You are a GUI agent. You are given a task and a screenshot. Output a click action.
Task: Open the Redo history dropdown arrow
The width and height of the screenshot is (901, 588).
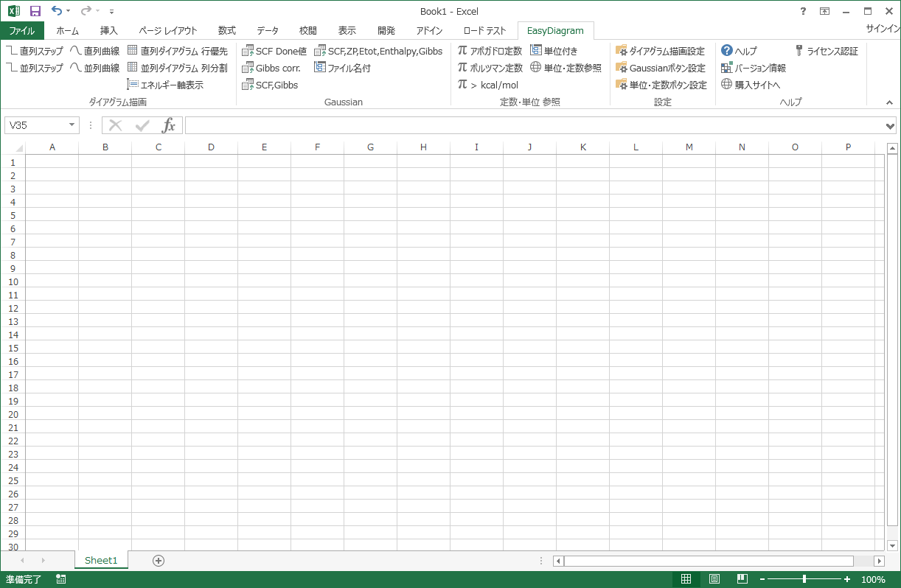(x=99, y=11)
